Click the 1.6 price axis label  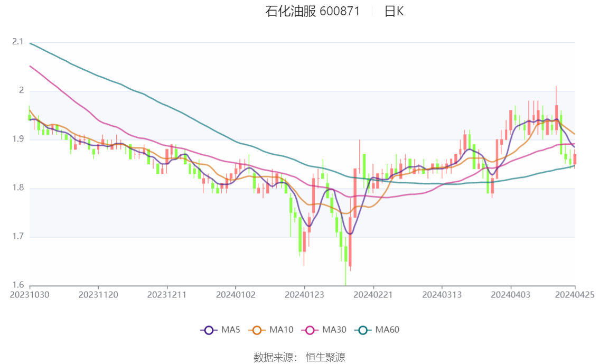[x=17, y=285]
